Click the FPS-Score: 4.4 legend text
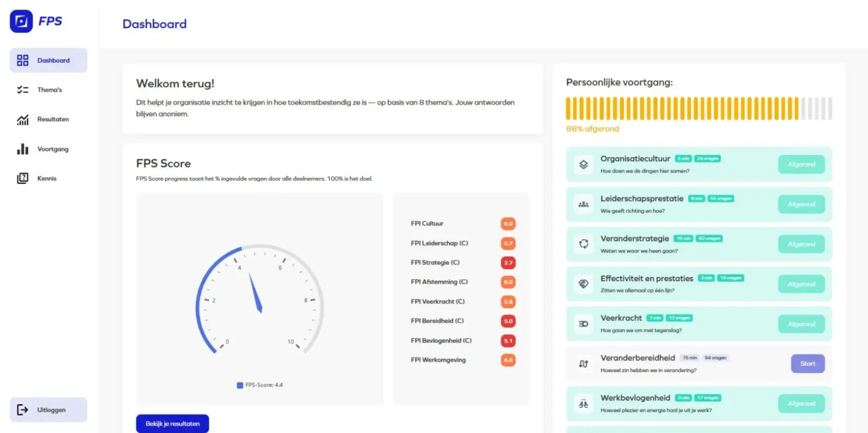 (264, 385)
